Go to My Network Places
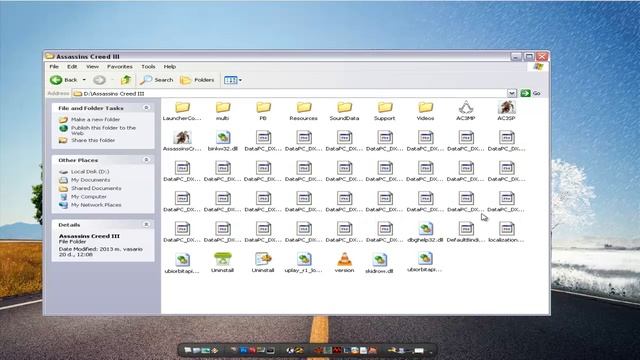Image resolution: width=640 pixels, height=360 pixels. [x=90, y=205]
